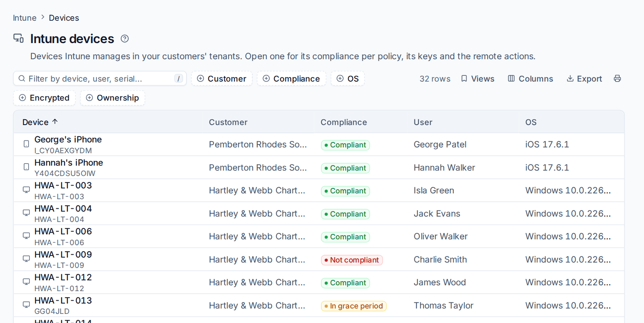
Task: Open device HWA-LT-009
Action: tap(319, 259)
